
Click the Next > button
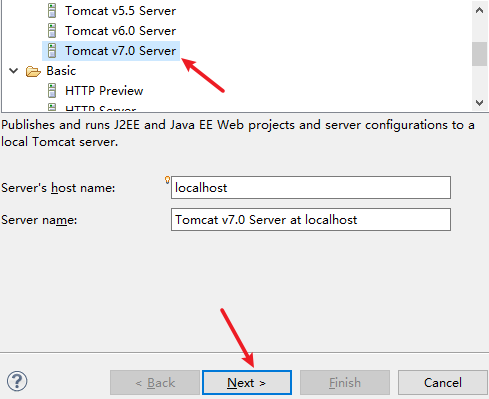247,382
